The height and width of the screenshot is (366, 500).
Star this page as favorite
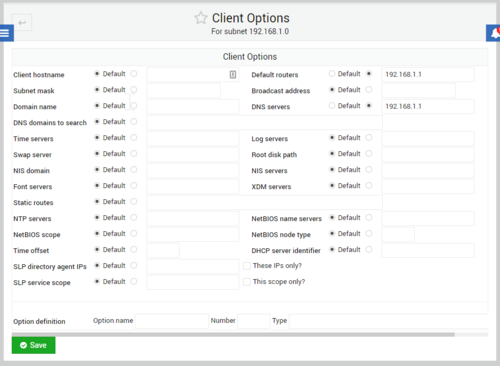[x=201, y=18]
